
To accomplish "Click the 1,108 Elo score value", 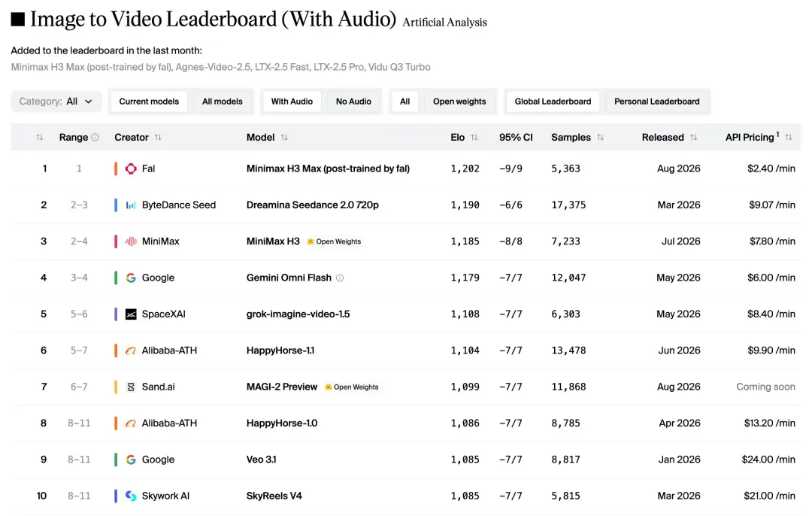I will pos(465,314).
